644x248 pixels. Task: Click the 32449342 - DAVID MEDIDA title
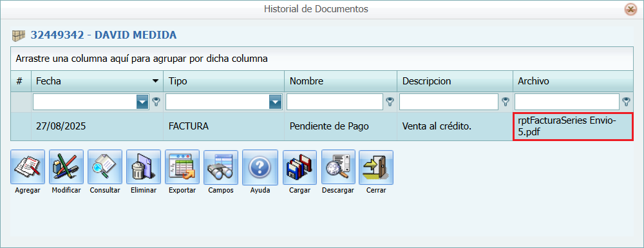104,35
